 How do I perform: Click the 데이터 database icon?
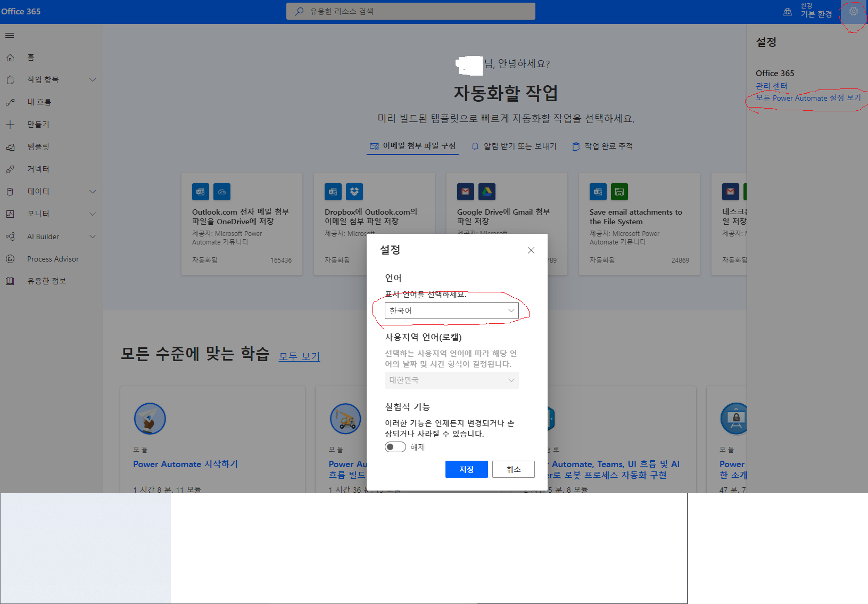pyautogui.click(x=10, y=192)
